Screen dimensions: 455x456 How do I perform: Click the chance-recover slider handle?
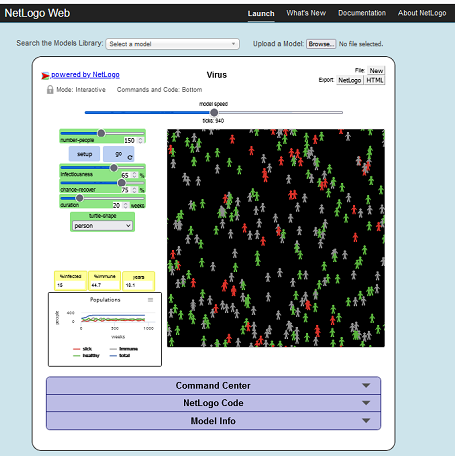[122, 183]
